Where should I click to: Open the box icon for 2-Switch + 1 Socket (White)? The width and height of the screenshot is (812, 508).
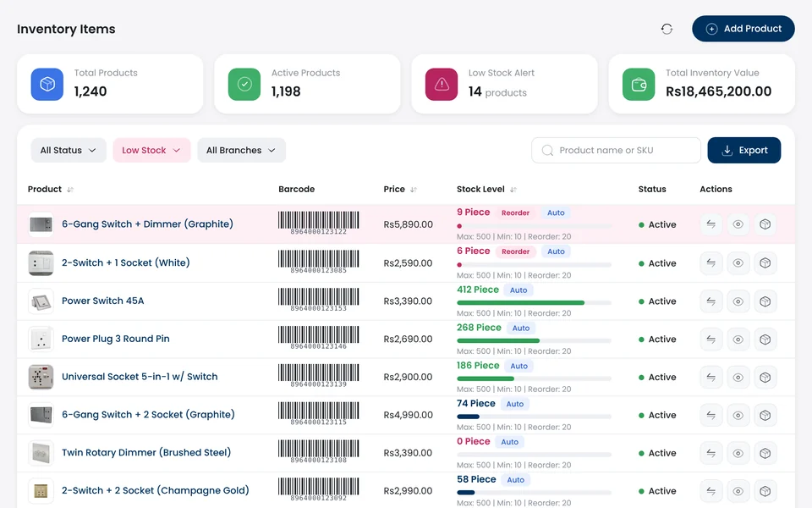click(765, 262)
